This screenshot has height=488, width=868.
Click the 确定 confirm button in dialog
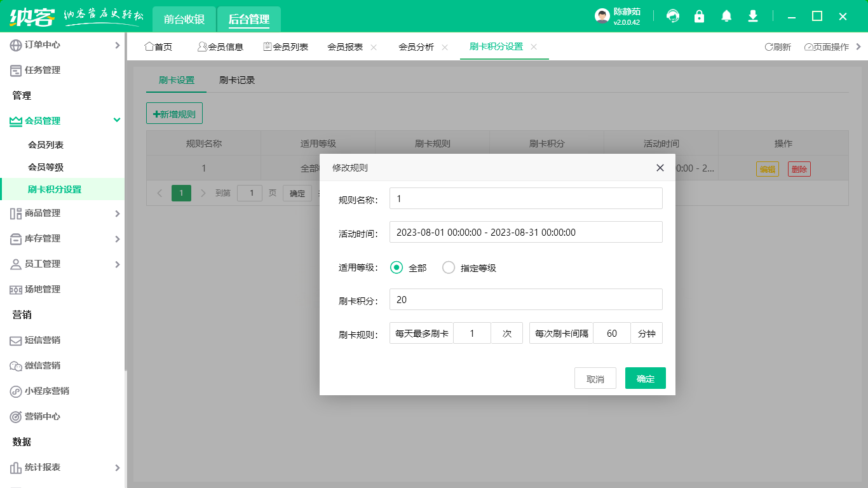pos(645,377)
